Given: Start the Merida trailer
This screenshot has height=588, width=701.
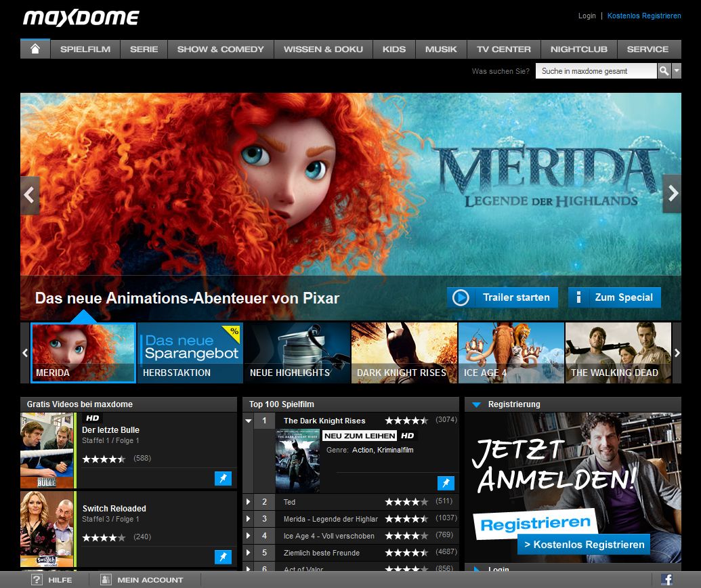Looking at the screenshot, I should pos(503,297).
